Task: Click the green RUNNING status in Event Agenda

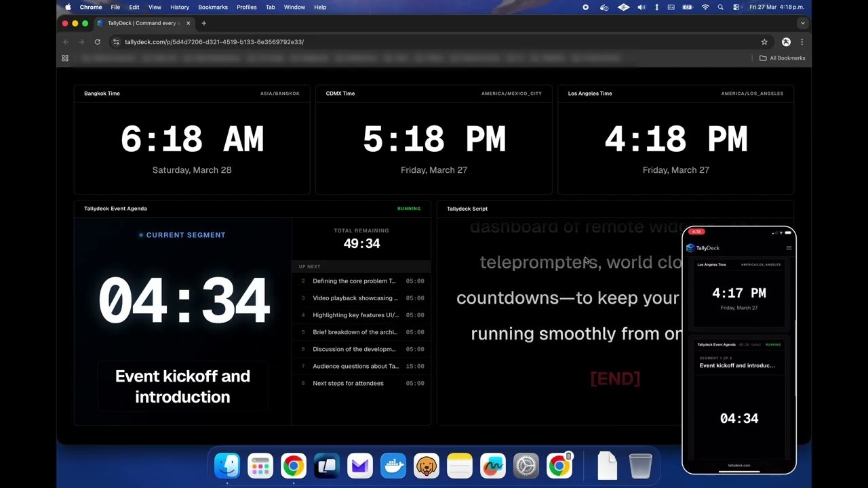Action: coord(409,209)
